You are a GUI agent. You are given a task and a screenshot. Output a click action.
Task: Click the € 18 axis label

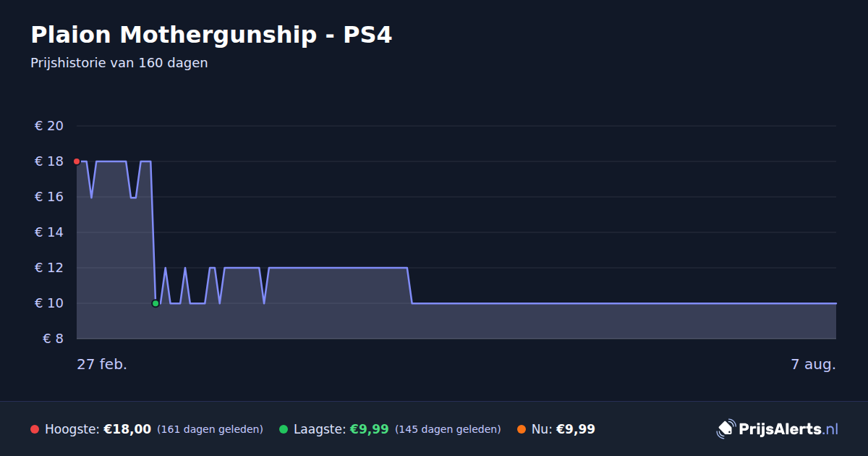pos(49,161)
